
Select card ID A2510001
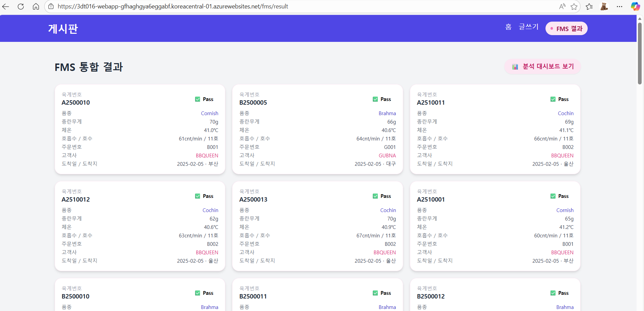coord(431,200)
